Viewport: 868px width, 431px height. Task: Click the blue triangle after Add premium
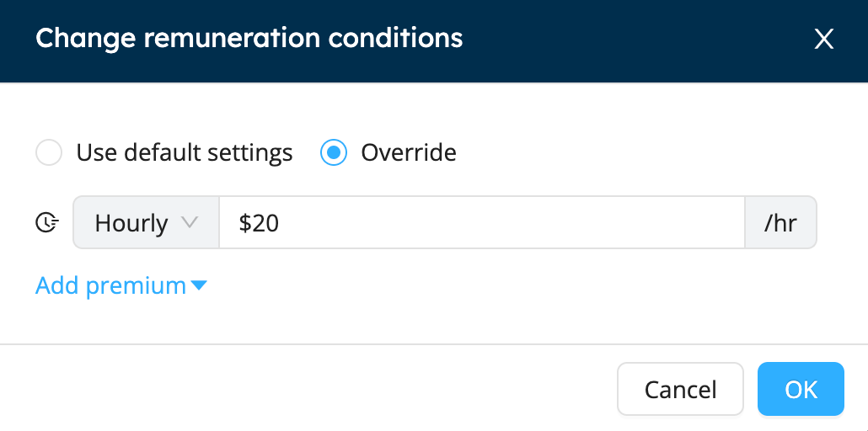coord(198,286)
